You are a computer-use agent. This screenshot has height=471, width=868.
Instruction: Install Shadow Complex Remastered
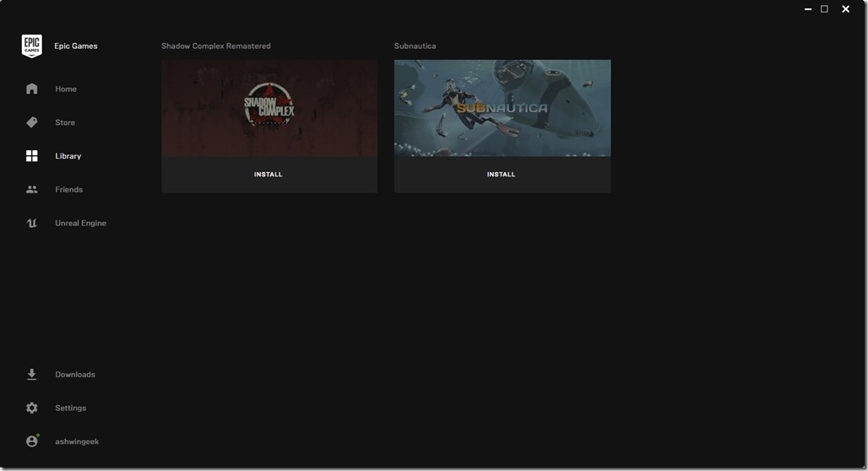269,175
